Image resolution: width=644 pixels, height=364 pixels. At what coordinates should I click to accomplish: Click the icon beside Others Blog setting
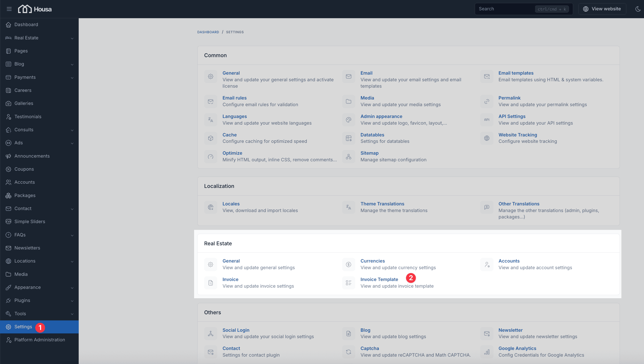[349, 333]
